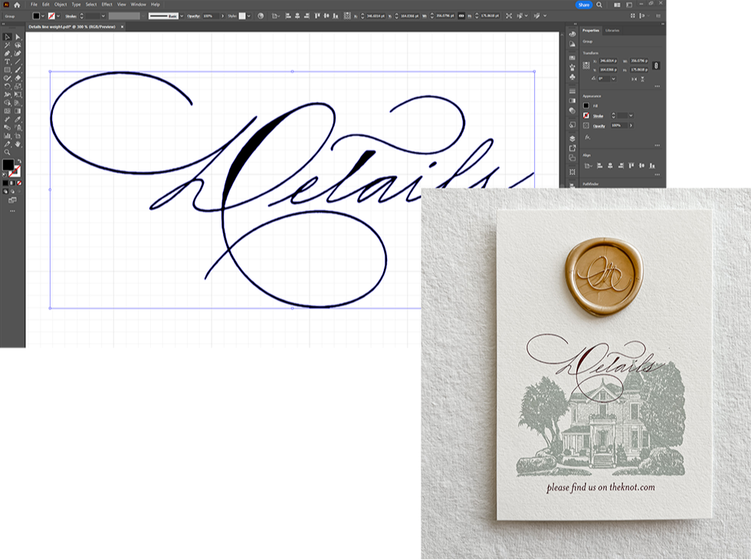This screenshot has width=751, height=560.
Task: Select the Selection tool arrow
Action: pyautogui.click(x=7, y=37)
